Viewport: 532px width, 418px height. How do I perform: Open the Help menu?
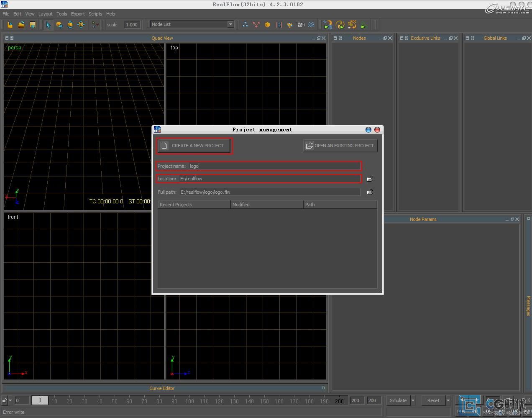pyautogui.click(x=111, y=14)
